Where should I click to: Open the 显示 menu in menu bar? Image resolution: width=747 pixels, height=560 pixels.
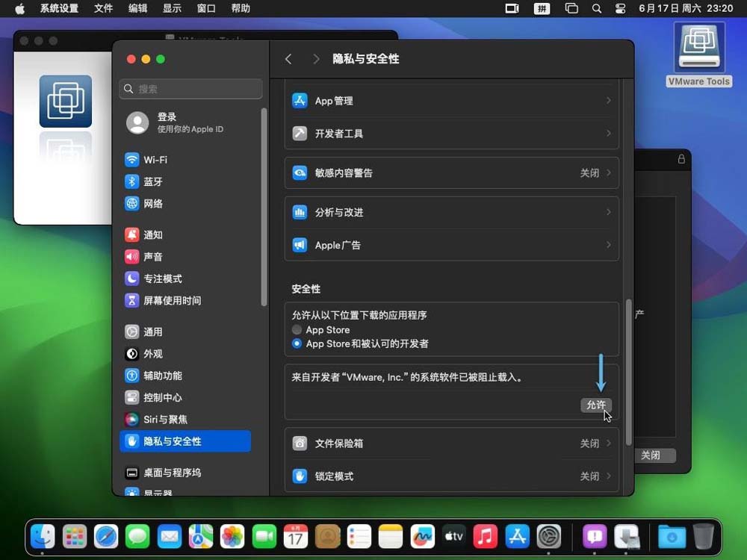click(x=172, y=8)
